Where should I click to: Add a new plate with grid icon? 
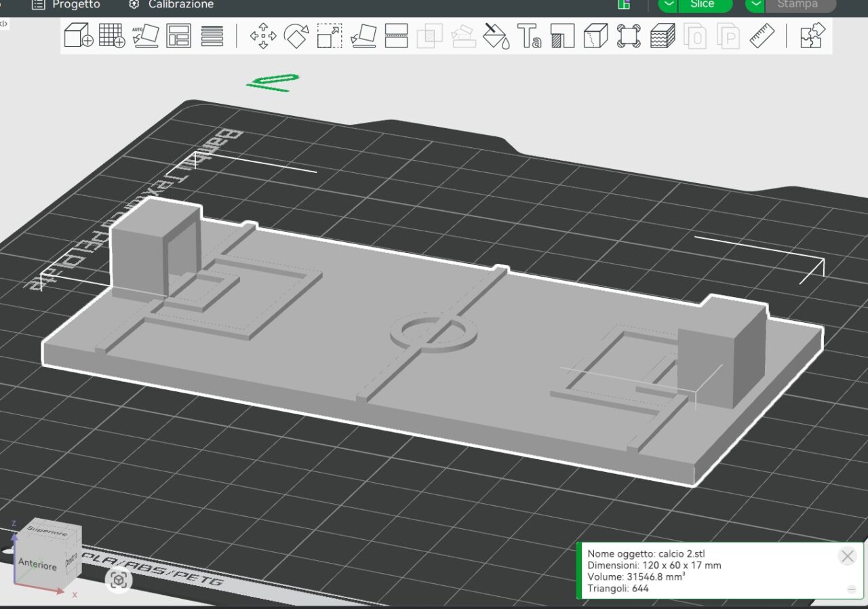[x=112, y=35]
